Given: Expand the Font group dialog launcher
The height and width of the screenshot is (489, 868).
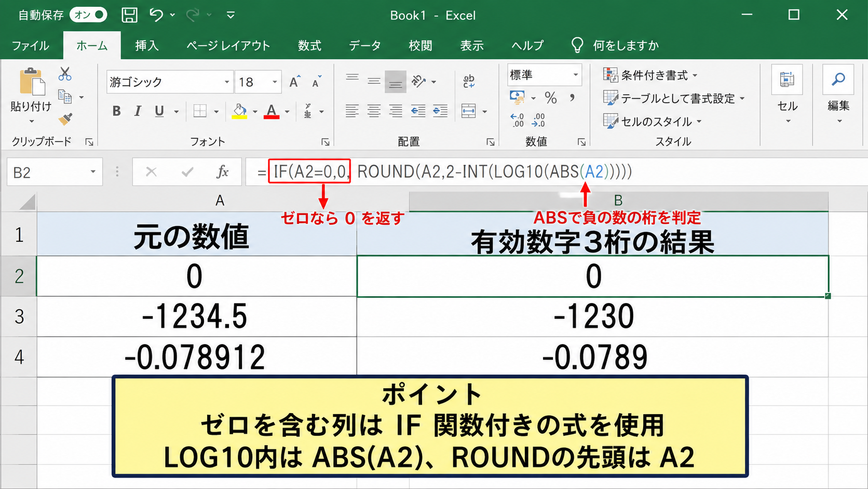Looking at the screenshot, I should pos(325,142).
